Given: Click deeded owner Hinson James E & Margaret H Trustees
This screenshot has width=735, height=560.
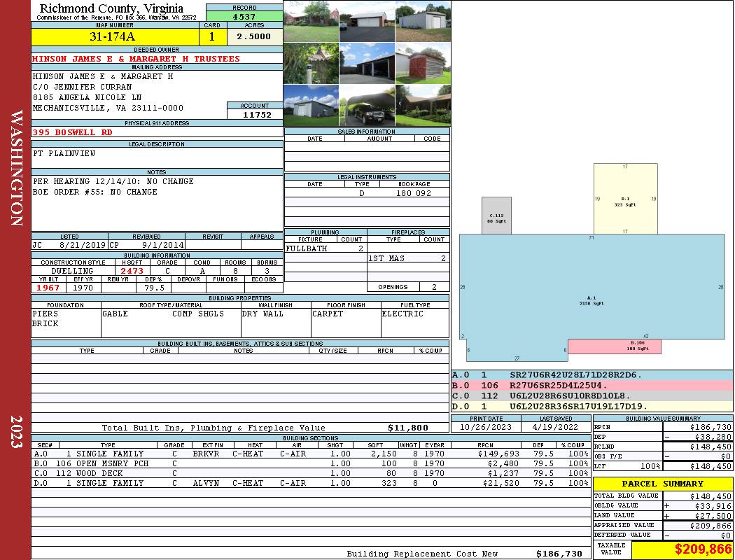Looking at the screenshot, I should (x=136, y=59).
